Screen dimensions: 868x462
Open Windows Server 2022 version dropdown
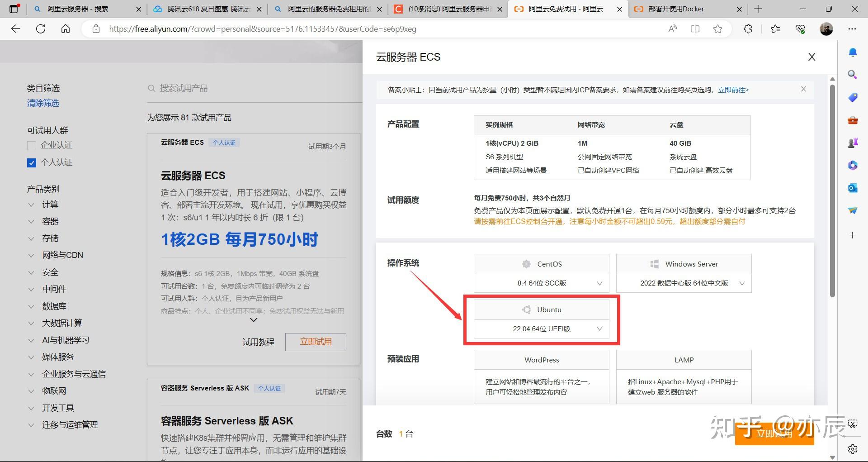[x=684, y=283]
